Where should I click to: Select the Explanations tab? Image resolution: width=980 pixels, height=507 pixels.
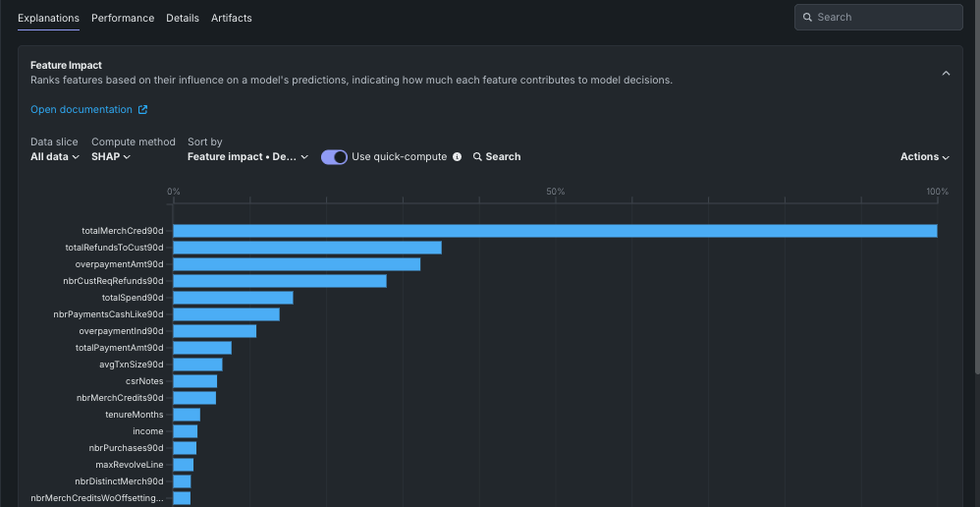48,18
